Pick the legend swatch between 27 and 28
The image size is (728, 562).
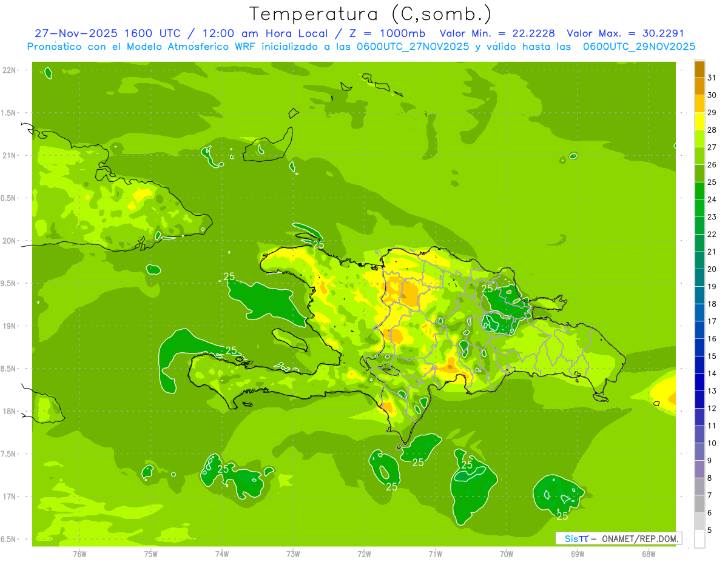point(699,139)
